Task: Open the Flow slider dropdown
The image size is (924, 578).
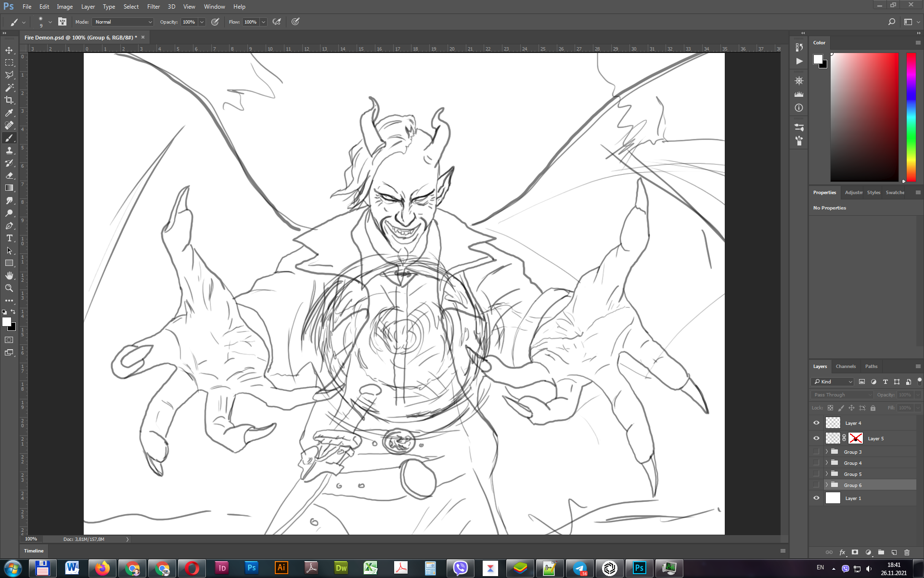Action: [263, 22]
